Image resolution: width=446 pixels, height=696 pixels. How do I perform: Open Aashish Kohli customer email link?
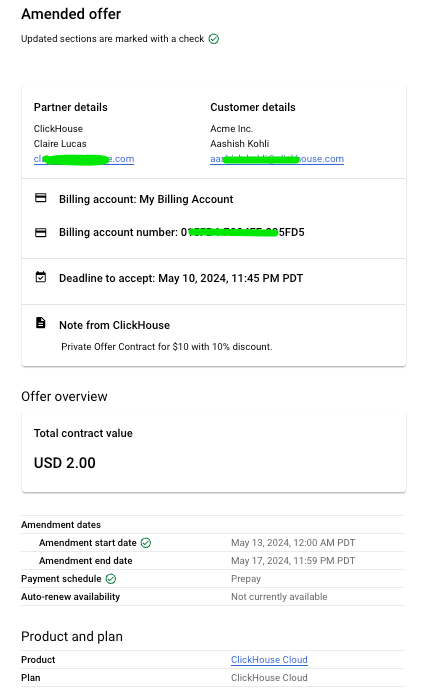pos(277,159)
